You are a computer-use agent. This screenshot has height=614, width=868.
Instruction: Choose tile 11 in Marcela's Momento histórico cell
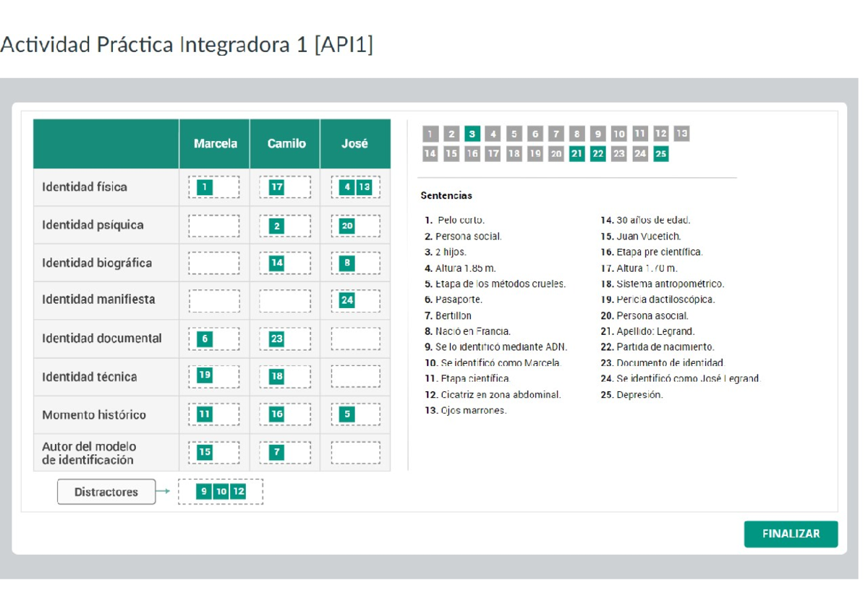[x=205, y=414]
